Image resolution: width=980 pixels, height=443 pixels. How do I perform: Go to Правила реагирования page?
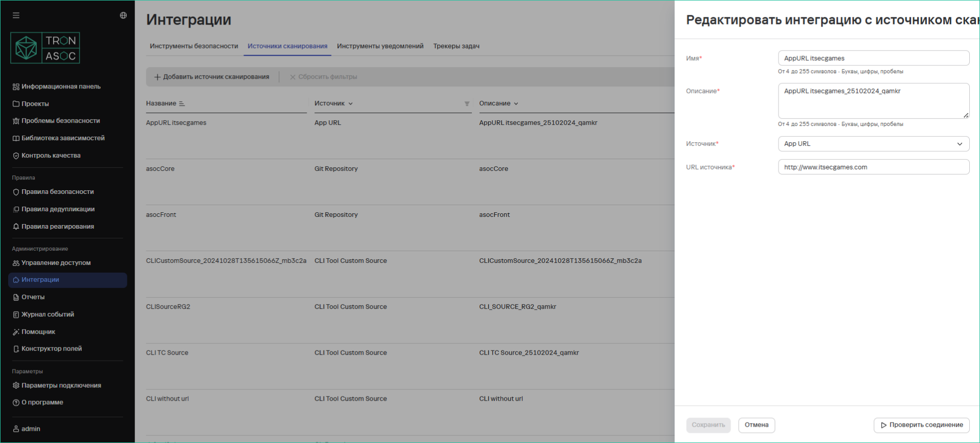point(57,227)
